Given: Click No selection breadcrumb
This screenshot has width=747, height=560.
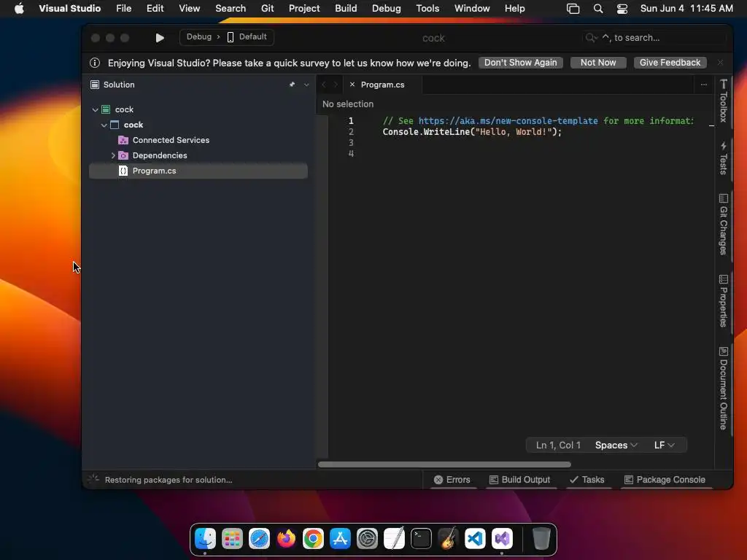Looking at the screenshot, I should click(x=348, y=104).
